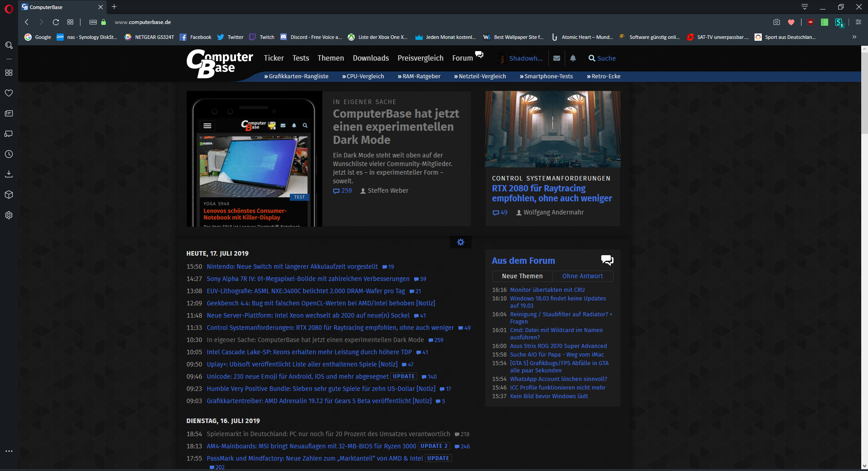868x471 pixels.
Task: Open personal news in the Opera sidebar
Action: click(9, 114)
